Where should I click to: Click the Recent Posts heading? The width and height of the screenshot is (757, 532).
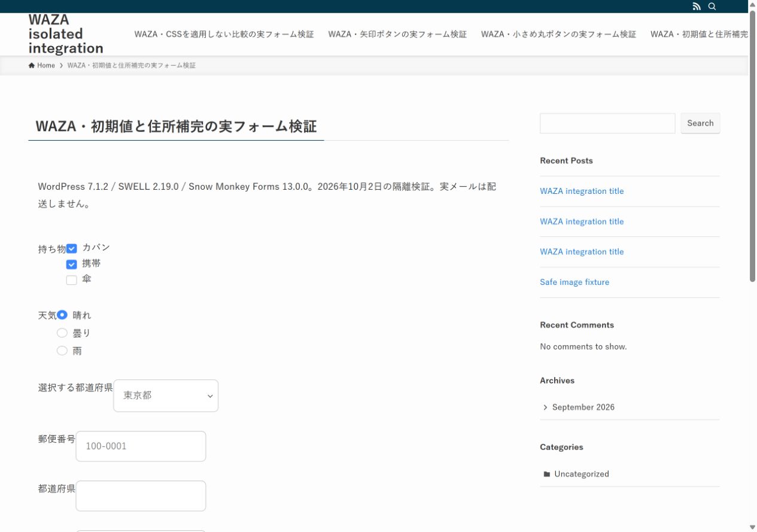pyautogui.click(x=566, y=161)
